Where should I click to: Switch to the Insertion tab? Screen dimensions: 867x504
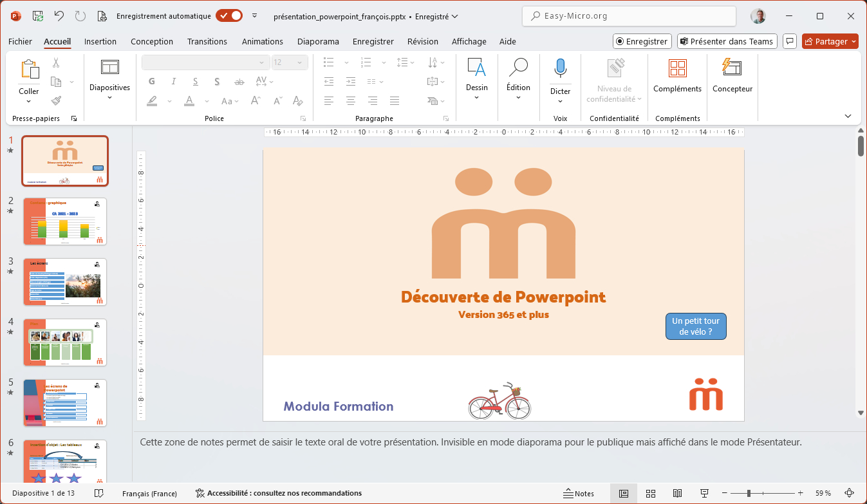point(100,41)
